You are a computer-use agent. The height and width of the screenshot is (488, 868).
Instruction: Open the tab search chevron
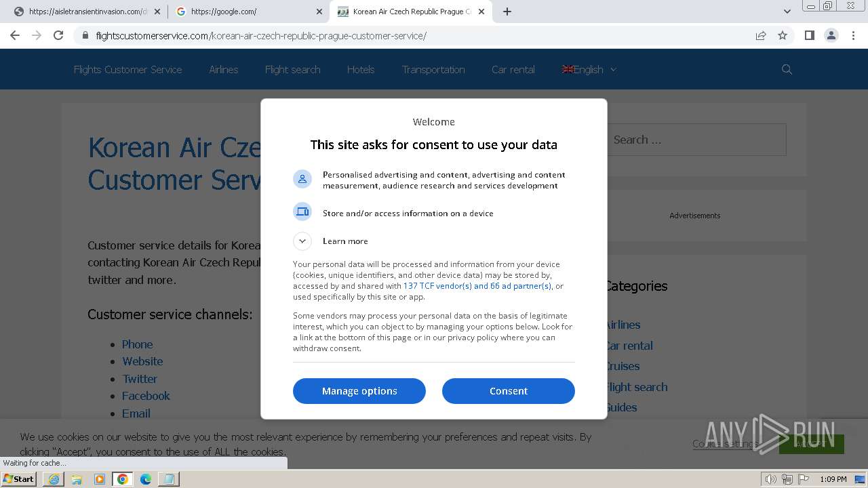787,12
